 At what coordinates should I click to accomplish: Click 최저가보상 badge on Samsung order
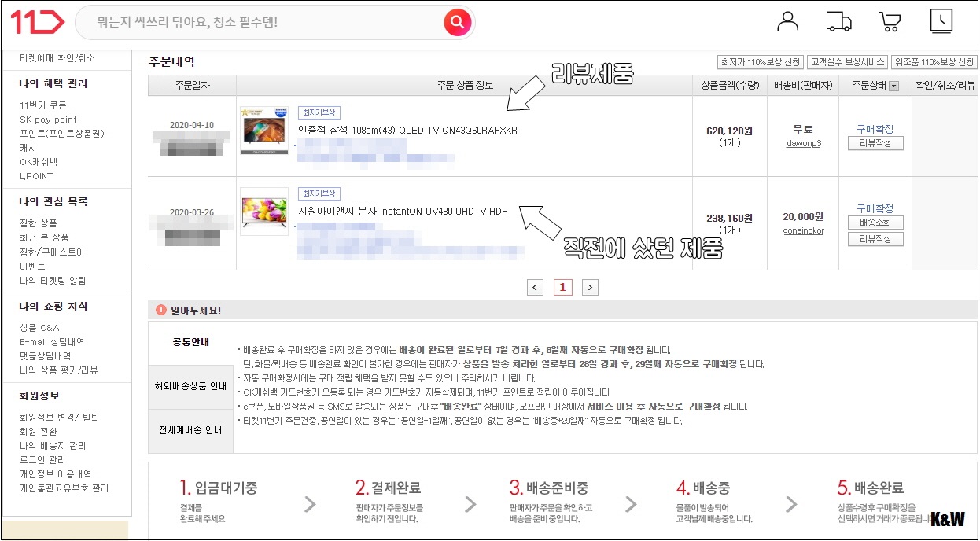pos(319,112)
